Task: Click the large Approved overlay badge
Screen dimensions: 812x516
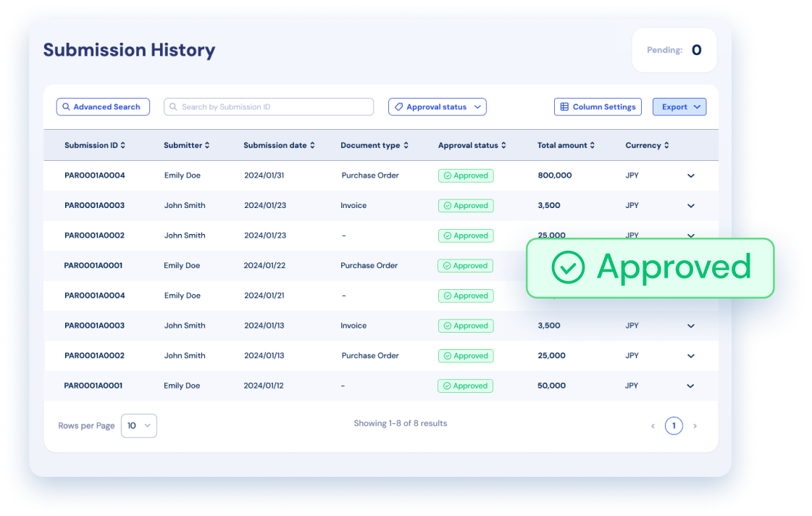Action: (650, 268)
